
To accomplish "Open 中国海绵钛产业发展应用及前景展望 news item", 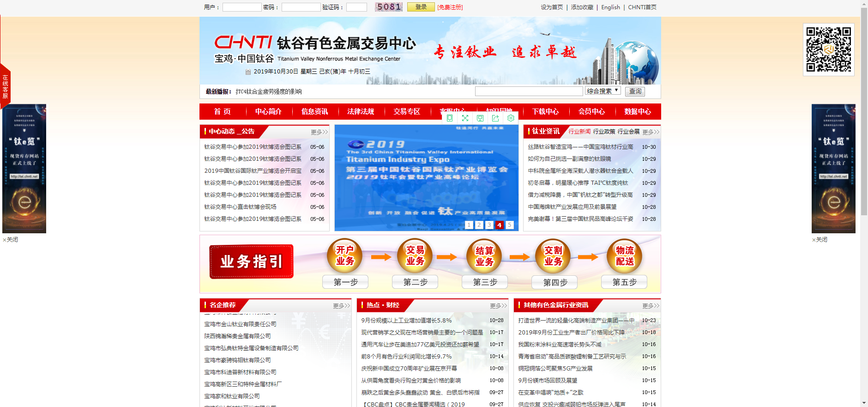I will pyautogui.click(x=572, y=207).
